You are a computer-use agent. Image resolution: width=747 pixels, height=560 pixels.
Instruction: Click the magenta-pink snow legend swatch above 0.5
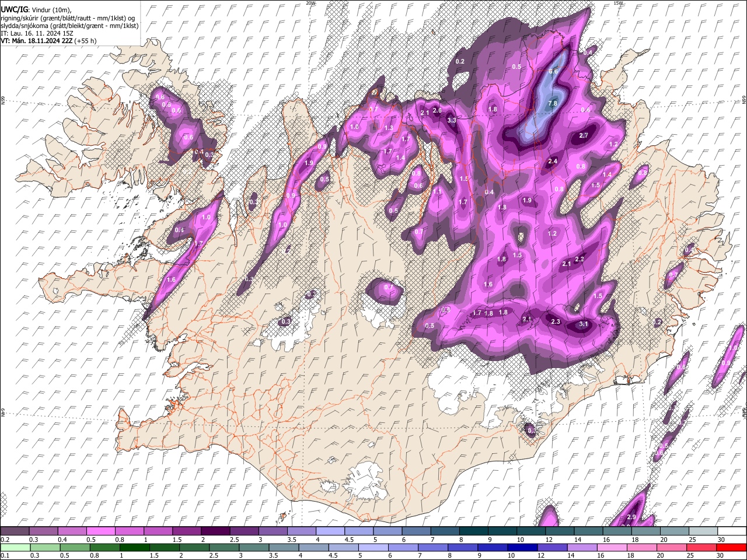(102, 531)
